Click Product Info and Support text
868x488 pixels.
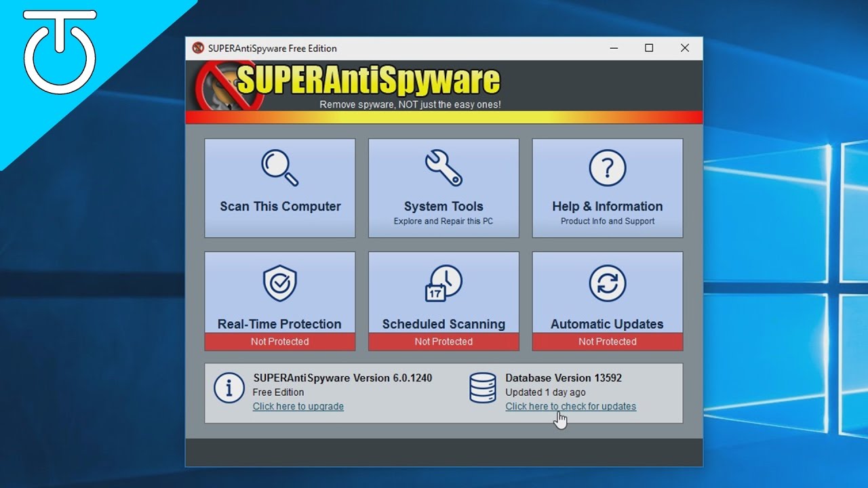coord(608,222)
